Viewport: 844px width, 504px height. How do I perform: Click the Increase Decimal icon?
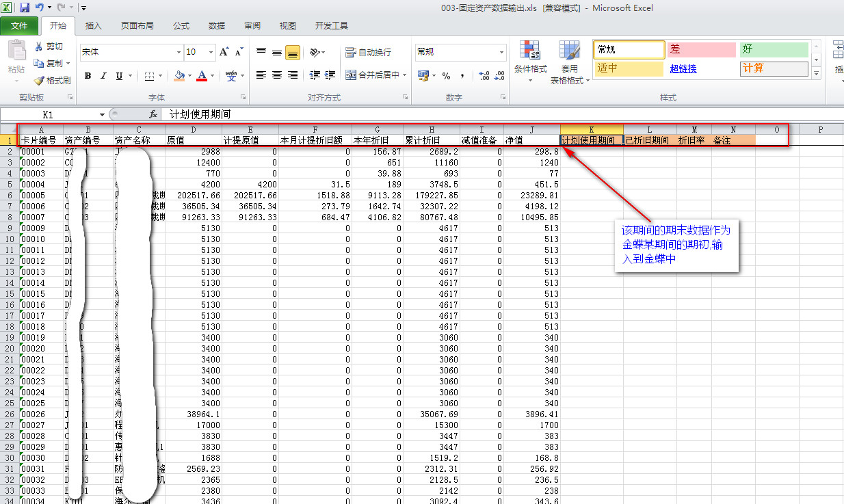[484, 76]
